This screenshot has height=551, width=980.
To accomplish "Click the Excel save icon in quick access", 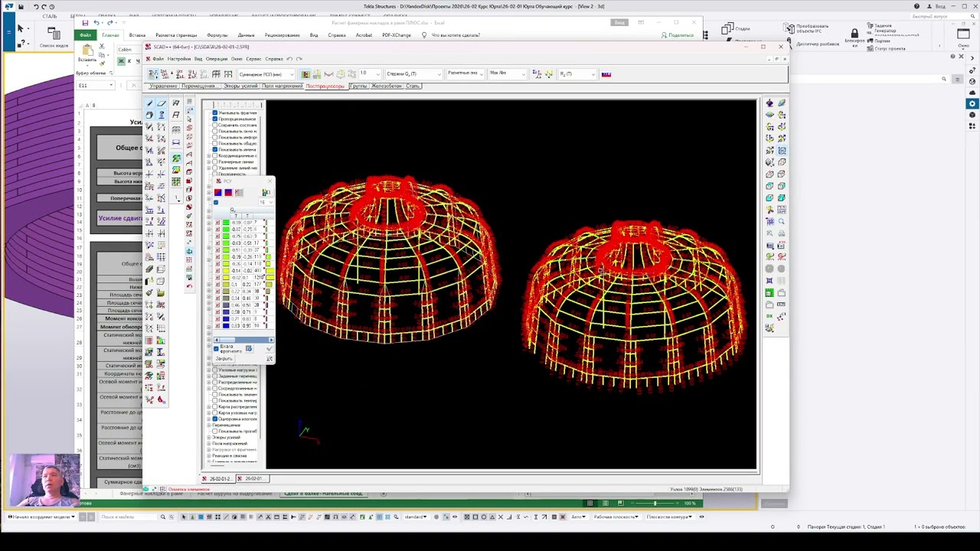I will pos(85,23).
